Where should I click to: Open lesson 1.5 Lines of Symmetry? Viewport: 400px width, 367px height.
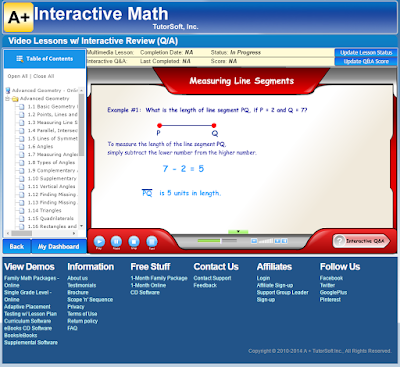(x=53, y=139)
